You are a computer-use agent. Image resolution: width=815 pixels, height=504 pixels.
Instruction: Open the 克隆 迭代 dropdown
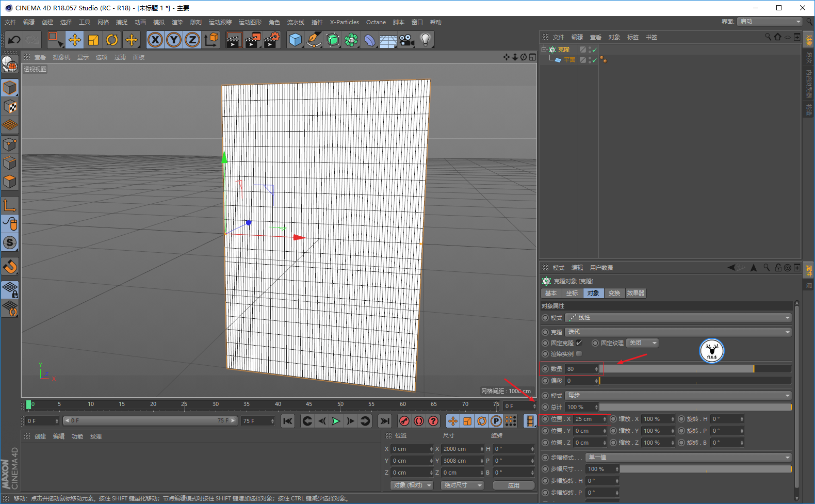(x=678, y=332)
